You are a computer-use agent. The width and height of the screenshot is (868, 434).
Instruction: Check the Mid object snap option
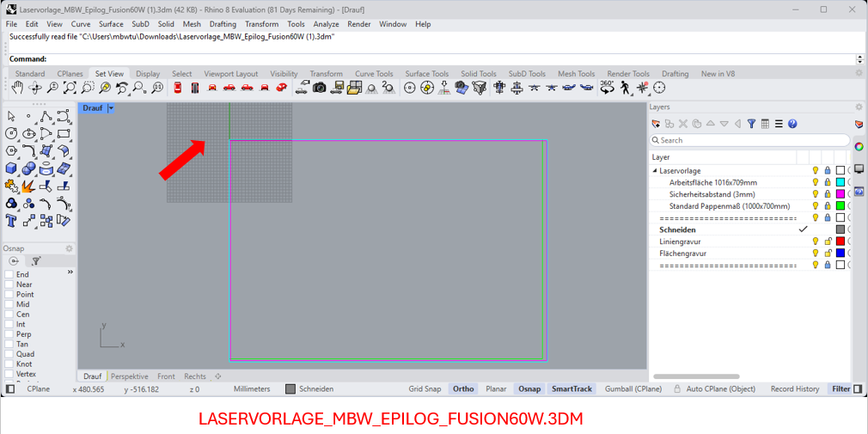coord(9,304)
